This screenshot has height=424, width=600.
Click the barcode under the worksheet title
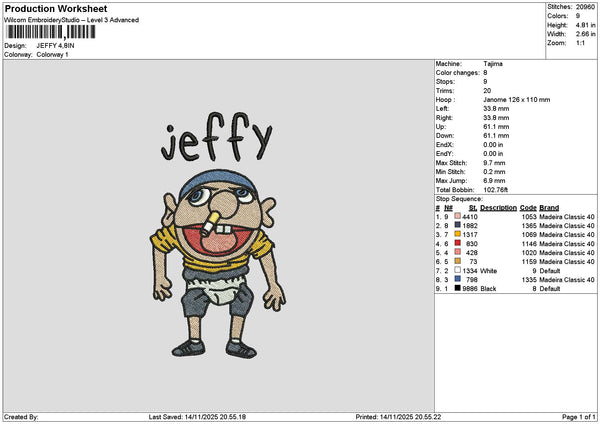[51, 32]
